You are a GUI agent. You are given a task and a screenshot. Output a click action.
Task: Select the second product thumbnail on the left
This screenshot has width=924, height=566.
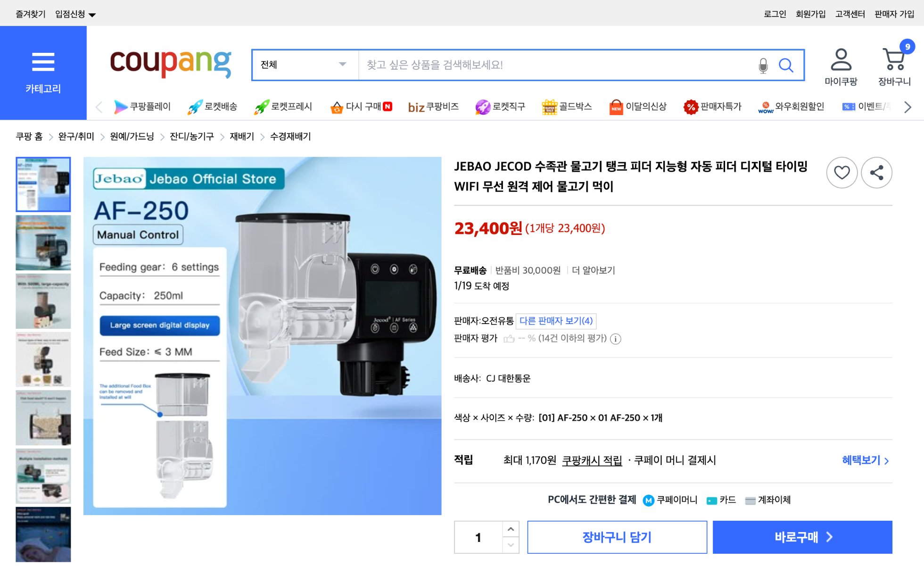[x=43, y=242]
